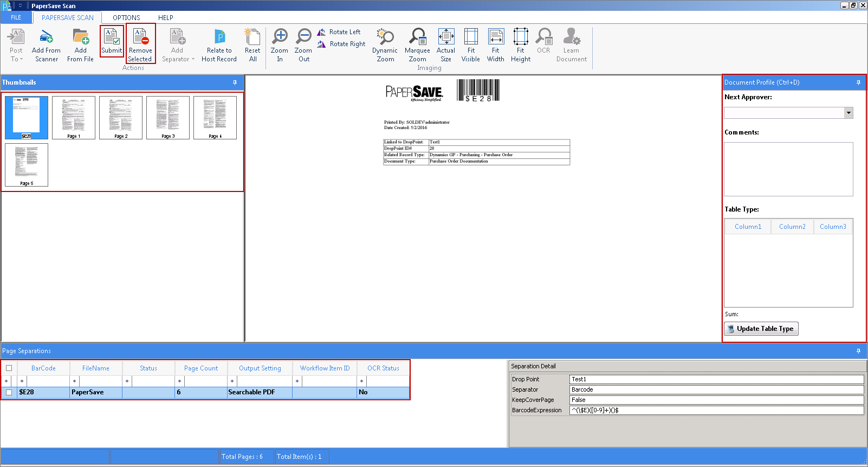The width and height of the screenshot is (868, 467).
Task: Open Next Approver dropdown
Action: (848, 113)
